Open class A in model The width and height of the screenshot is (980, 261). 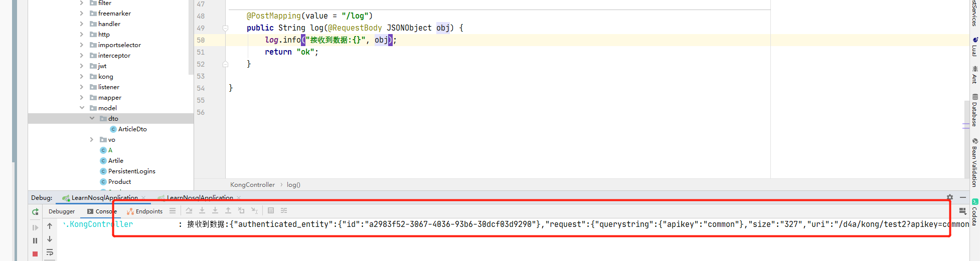(x=106, y=150)
